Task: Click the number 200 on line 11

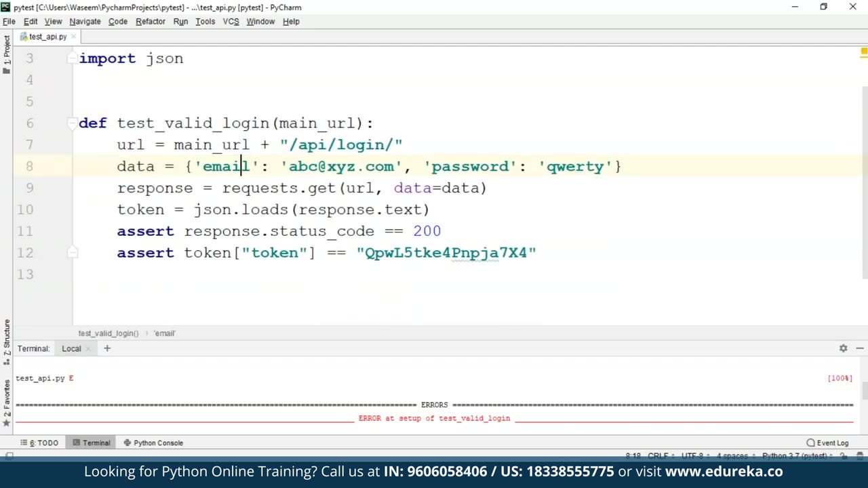Action: pos(427,231)
